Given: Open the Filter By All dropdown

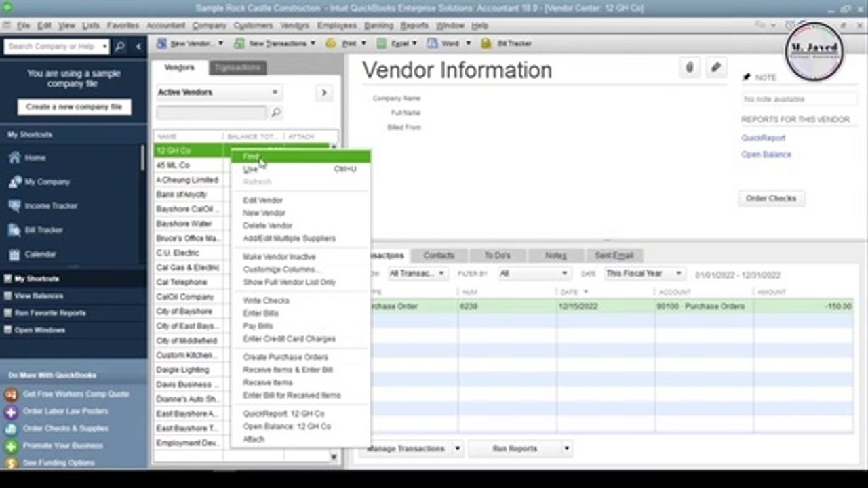Looking at the screenshot, I should click(x=533, y=274).
